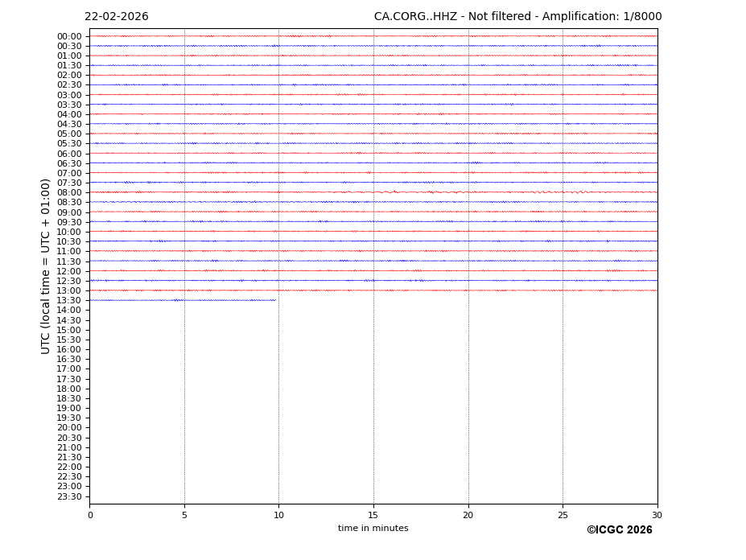Click the 20 tick on minutes axis
The height and width of the screenshot is (560, 746).
coord(468,515)
